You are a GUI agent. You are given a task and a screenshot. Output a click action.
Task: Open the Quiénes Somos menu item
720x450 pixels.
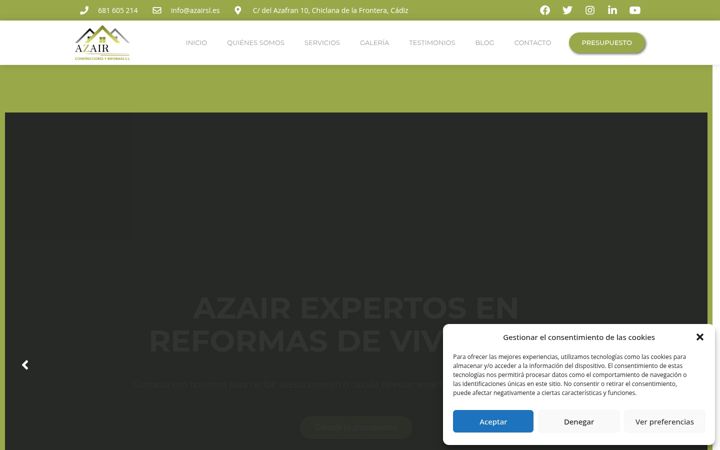pyautogui.click(x=255, y=43)
